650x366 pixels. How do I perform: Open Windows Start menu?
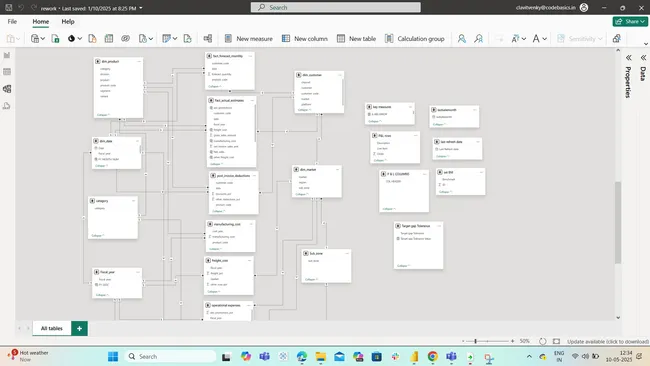pos(113,356)
